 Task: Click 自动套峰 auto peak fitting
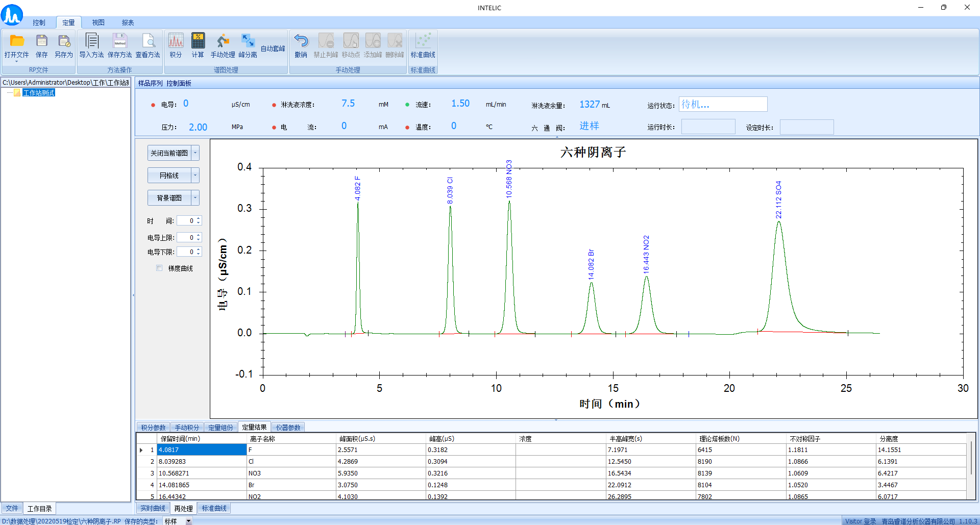point(273,48)
